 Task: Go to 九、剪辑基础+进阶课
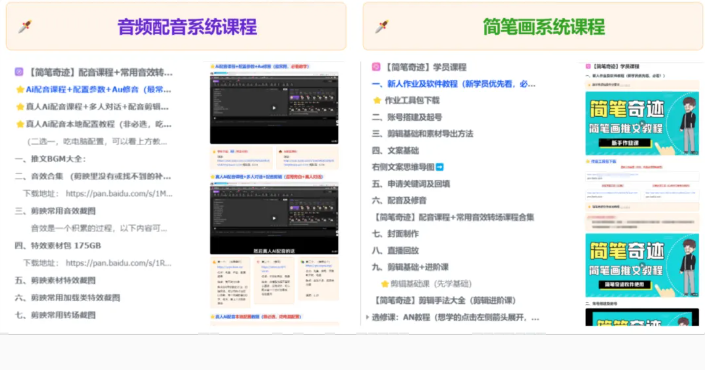411,267
